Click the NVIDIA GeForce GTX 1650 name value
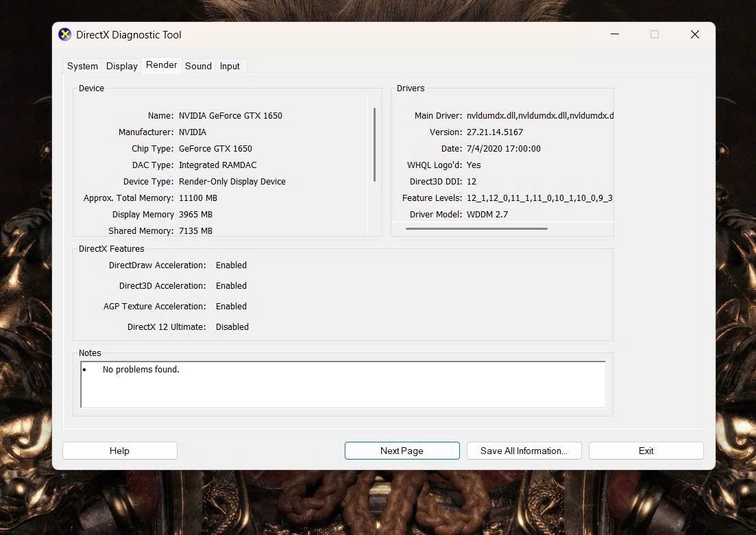Screen dimensions: 756x535 (230, 115)
